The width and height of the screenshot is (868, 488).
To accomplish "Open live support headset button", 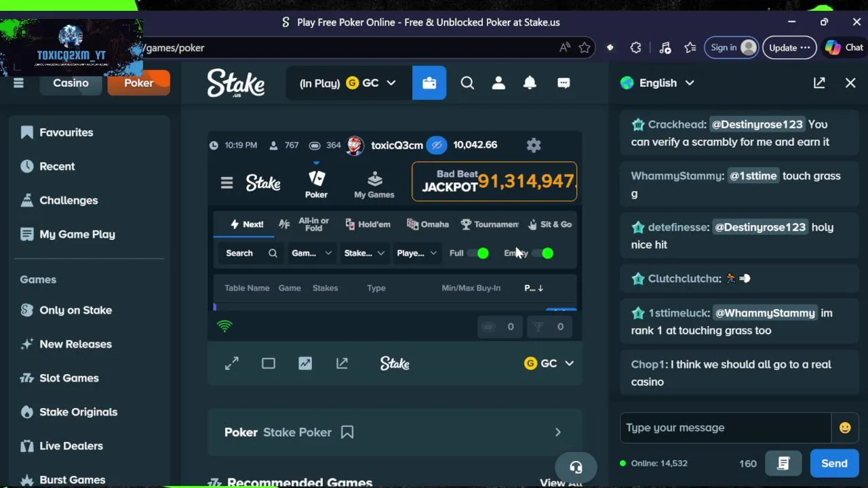I will point(576,467).
